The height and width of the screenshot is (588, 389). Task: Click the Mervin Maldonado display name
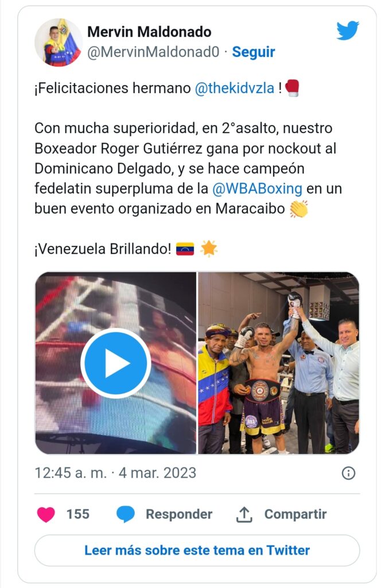[149, 32]
